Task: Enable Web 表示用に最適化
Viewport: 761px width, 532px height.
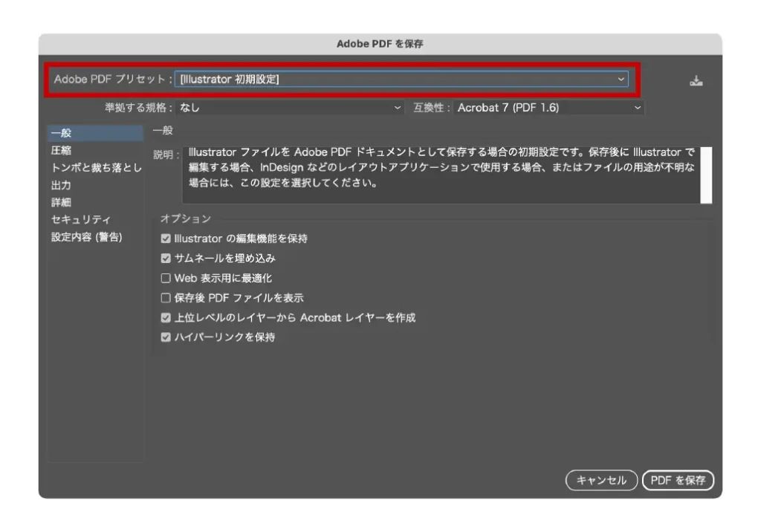Action: point(166,279)
